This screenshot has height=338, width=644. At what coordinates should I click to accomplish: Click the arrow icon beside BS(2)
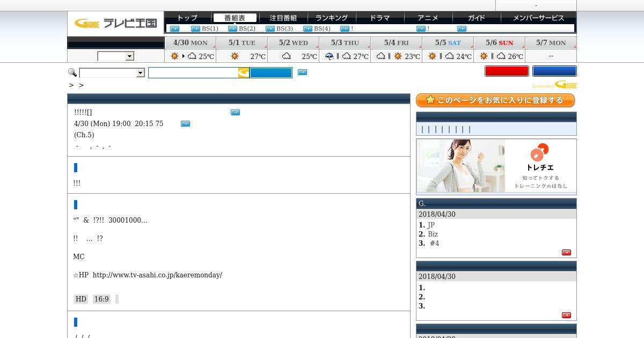[x=232, y=28]
